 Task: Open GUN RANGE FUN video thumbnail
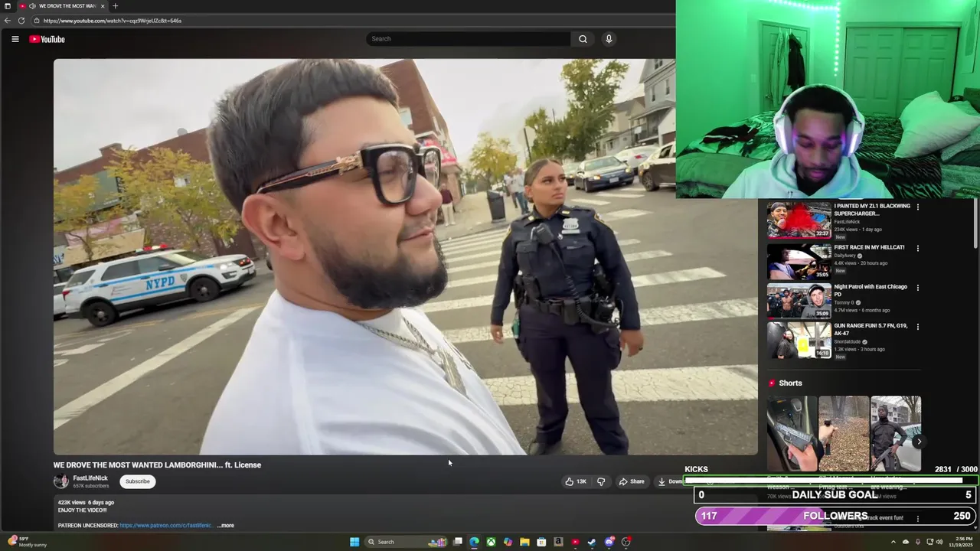click(799, 341)
